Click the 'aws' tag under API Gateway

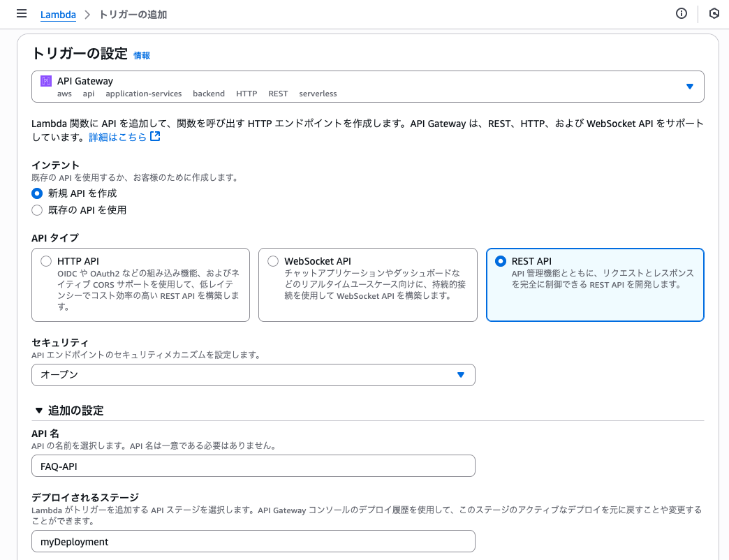65,94
